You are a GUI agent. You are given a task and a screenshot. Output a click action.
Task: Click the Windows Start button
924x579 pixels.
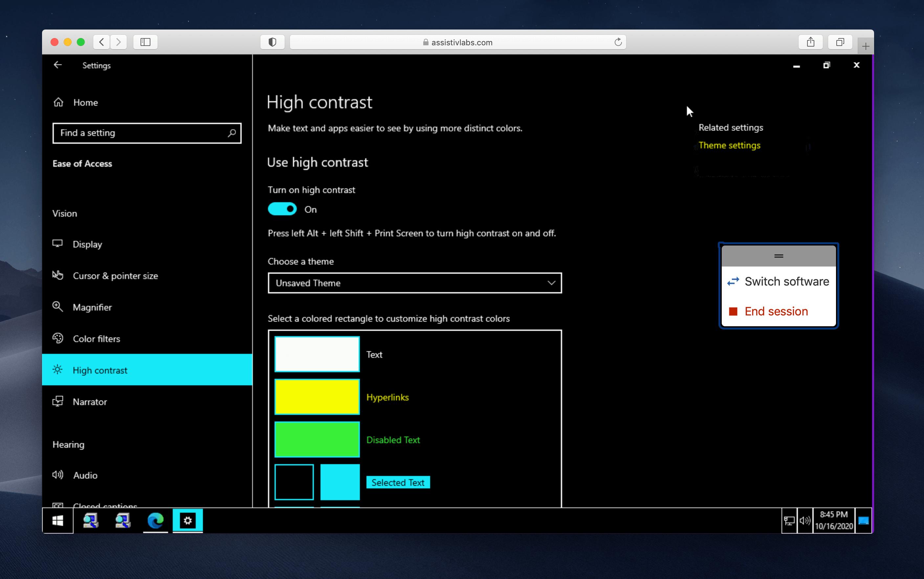click(58, 521)
